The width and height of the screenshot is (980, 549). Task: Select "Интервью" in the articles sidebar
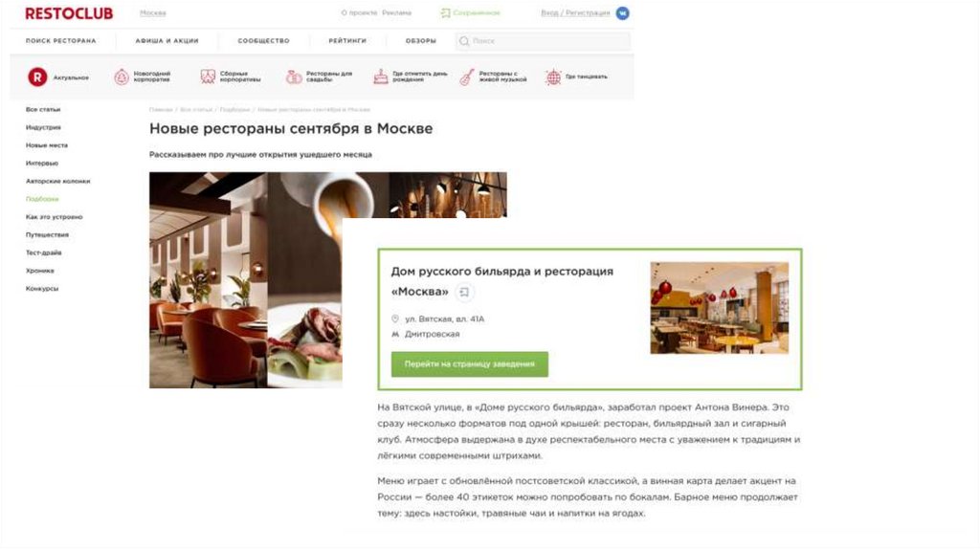(x=42, y=163)
